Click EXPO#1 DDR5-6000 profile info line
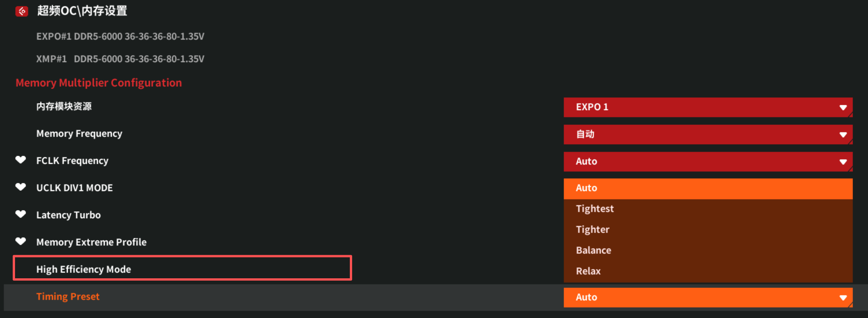The height and width of the screenshot is (318, 868). coord(120,36)
